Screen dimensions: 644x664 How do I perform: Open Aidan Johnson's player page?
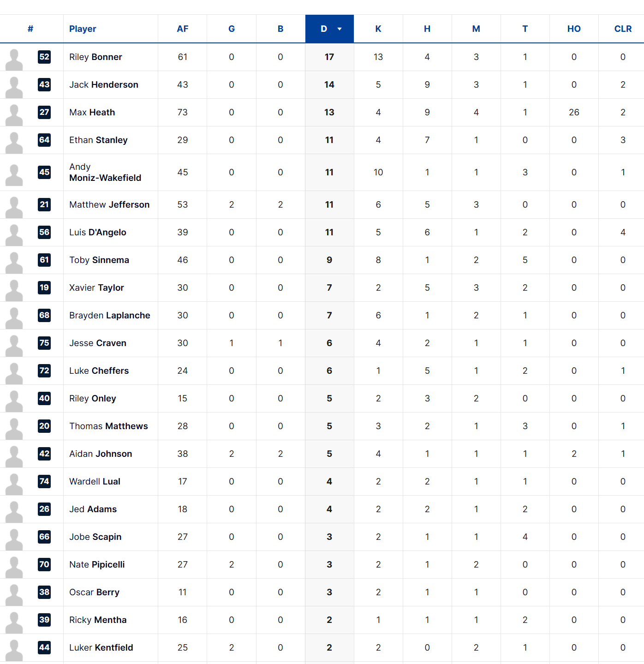click(101, 454)
